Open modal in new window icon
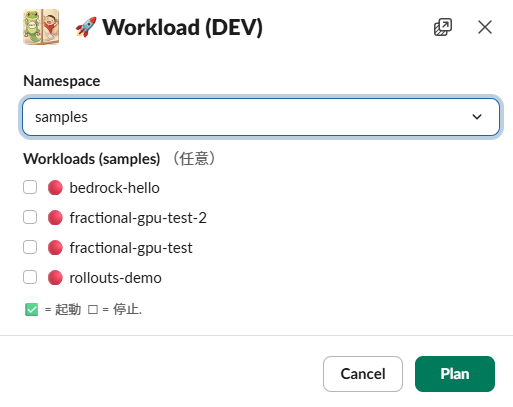513x407 pixels. click(x=443, y=27)
